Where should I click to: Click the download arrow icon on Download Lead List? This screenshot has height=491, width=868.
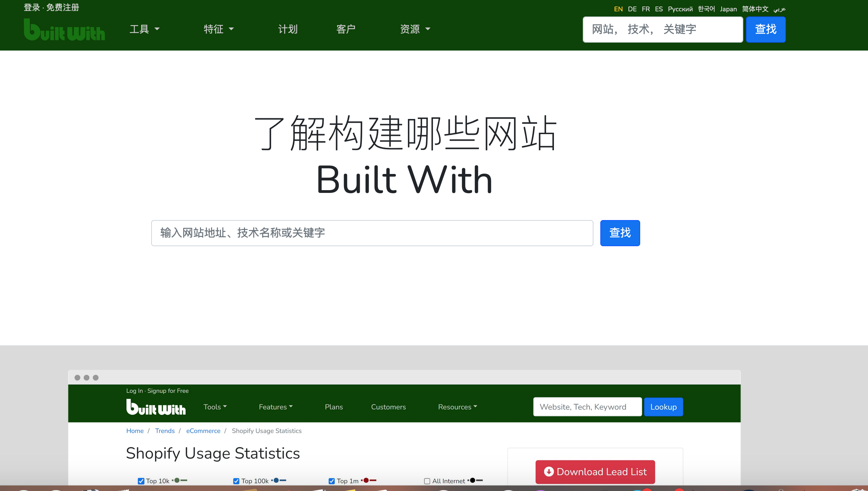(549, 472)
